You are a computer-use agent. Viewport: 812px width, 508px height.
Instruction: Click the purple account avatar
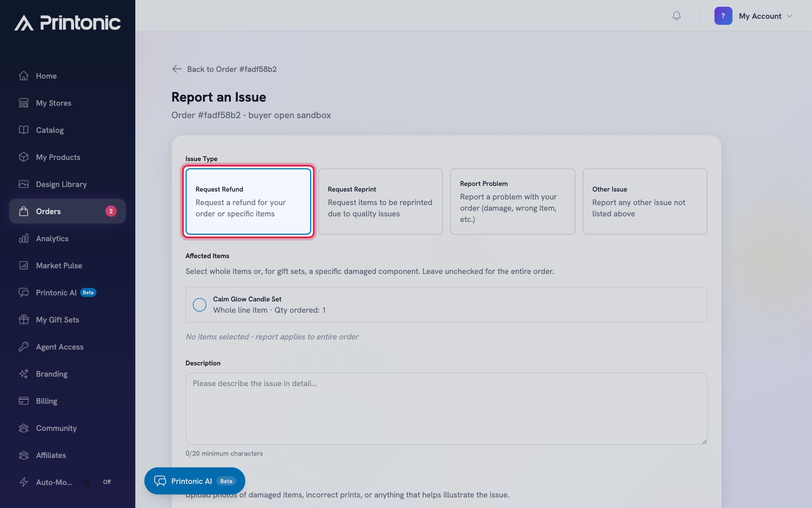(x=723, y=16)
